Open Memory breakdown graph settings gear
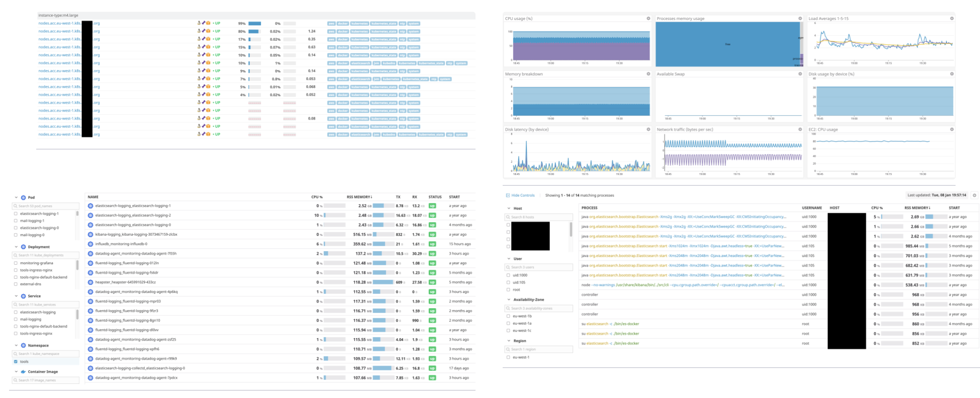This screenshot has height=398, width=980. click(x=648, y=74)
